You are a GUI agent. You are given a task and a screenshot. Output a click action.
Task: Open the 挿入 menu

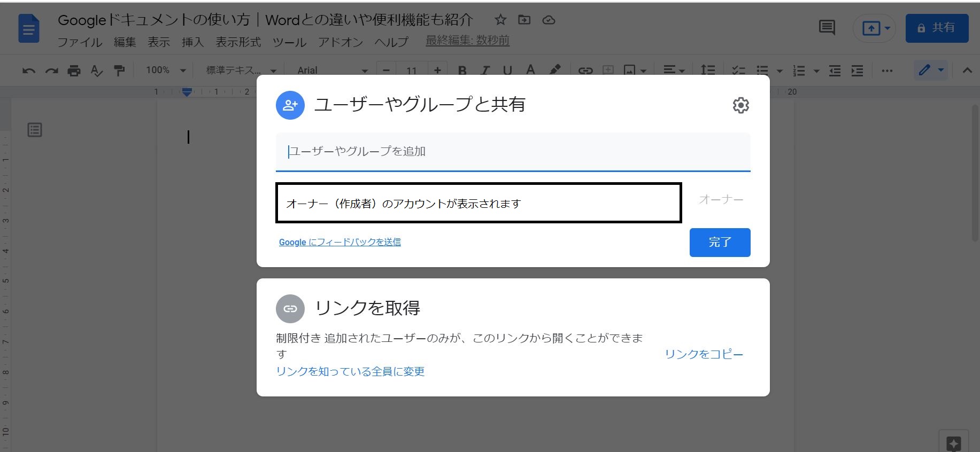(x=193, y=42)
